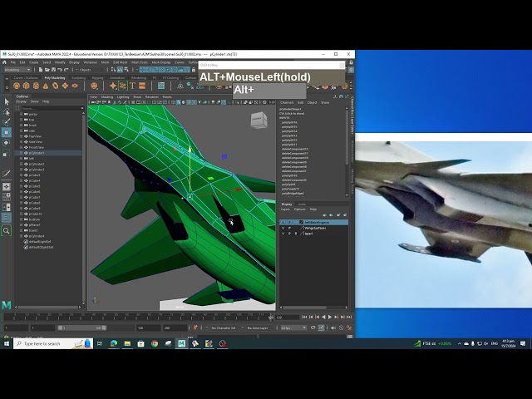
Task: Expand pCylinder1 in the Outliner
Action: pos(22,153)
